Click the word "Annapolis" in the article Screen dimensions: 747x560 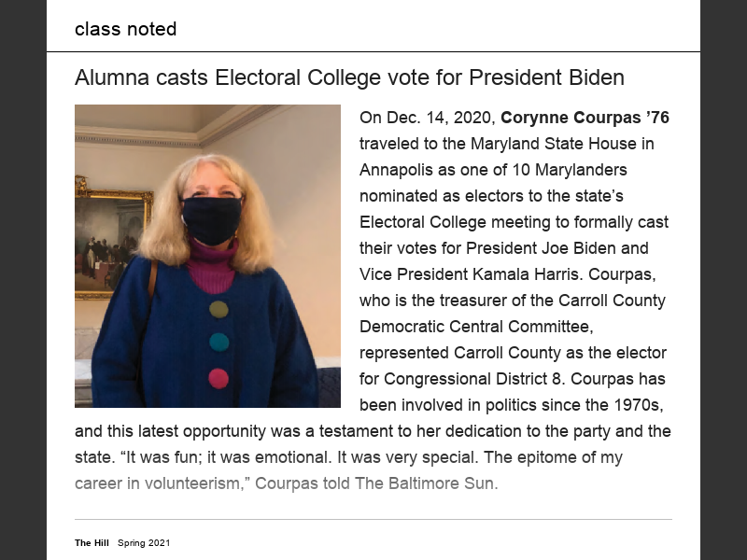pos(394,170)
